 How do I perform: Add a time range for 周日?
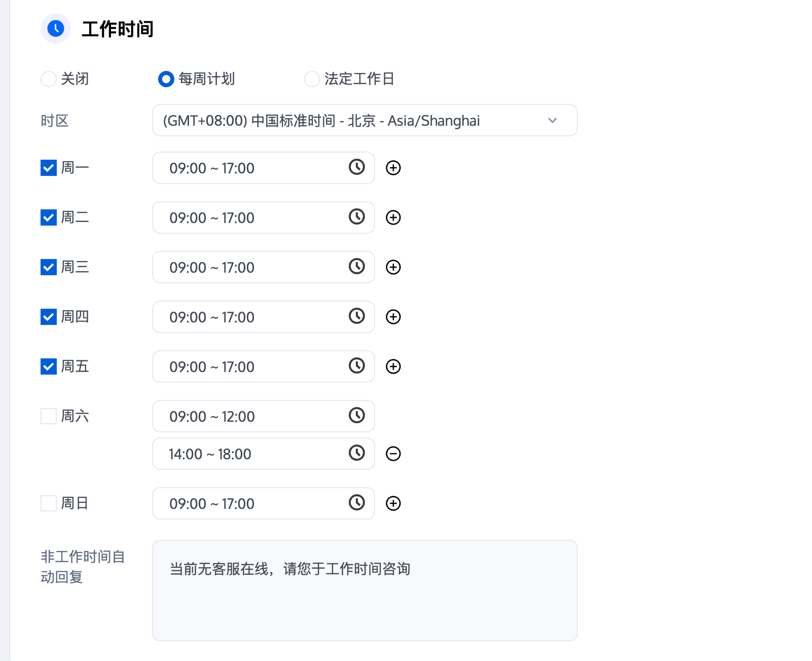tap(393, 503)
